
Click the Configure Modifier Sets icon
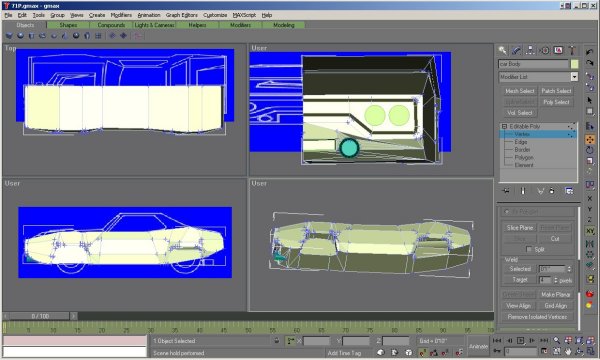pos(569,191)
